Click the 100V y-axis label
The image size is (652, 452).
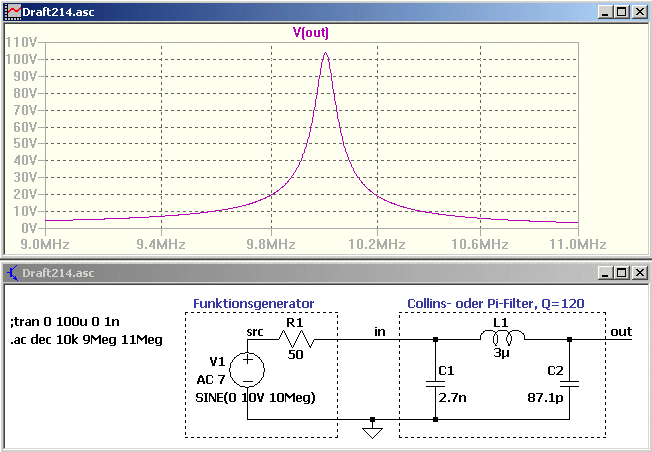coord(22,59)
